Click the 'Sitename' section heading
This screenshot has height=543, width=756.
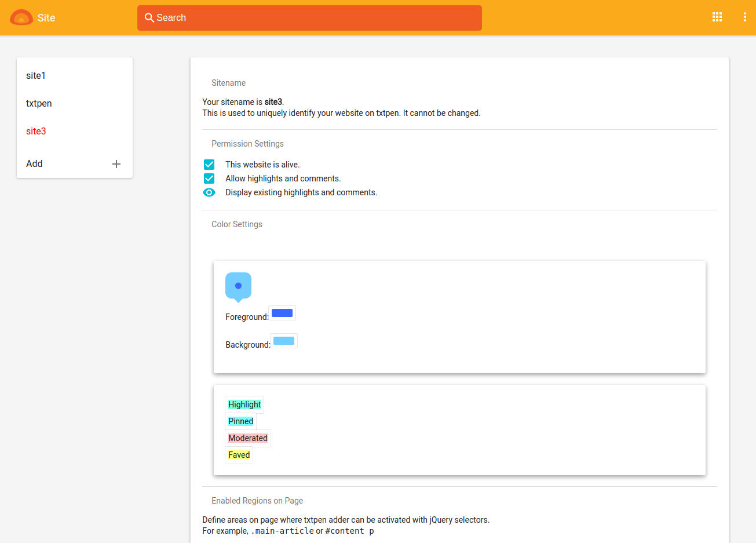click(x=228, y=83)
